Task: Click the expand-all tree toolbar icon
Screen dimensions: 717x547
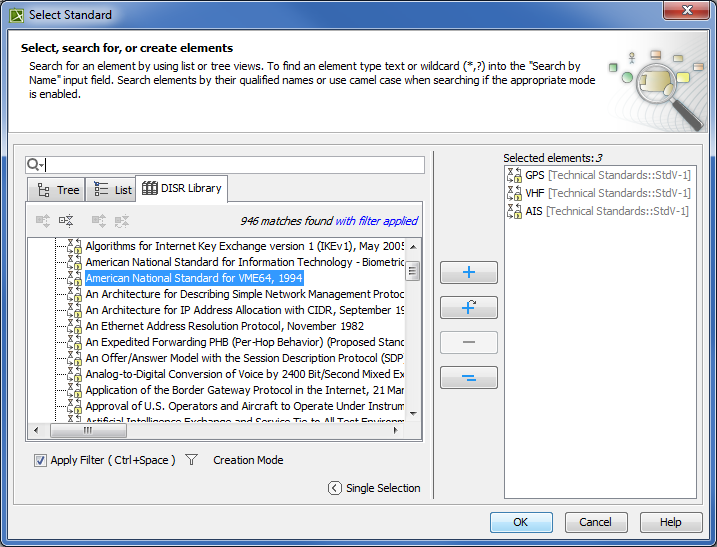Action: click(43, 221)
